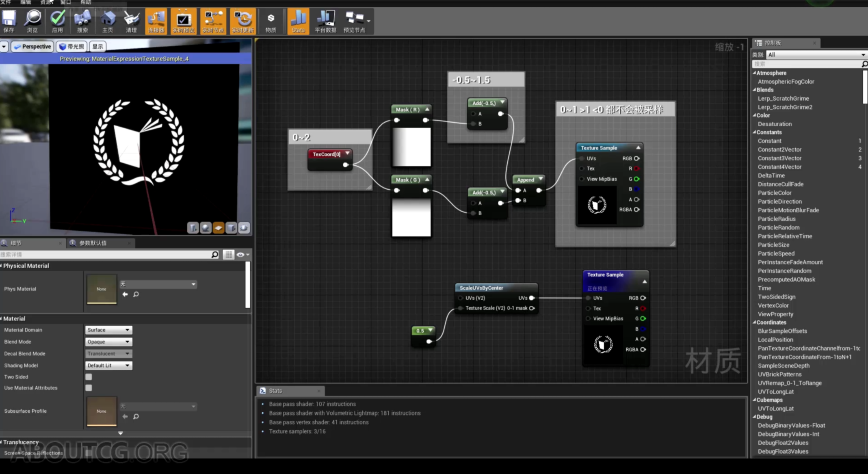Open the Blend Mode dropdown showing Opaque
Image resolution: width=868 pixels, height=474 pixels.
pos(108,342)
